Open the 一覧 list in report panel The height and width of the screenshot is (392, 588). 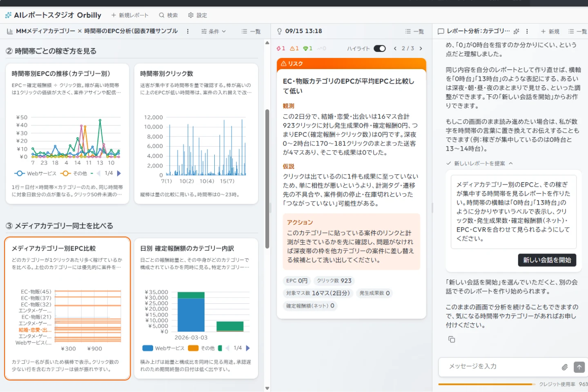point(251,31)
